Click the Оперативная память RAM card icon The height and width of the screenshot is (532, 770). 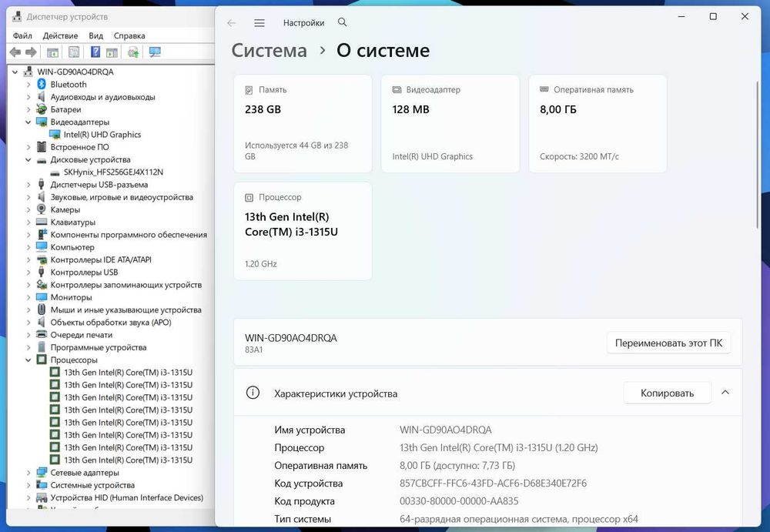click(544, 89)
